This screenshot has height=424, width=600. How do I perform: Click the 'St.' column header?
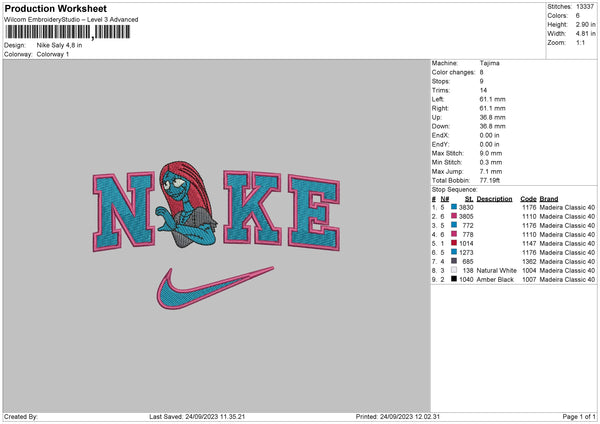(469, 199)
